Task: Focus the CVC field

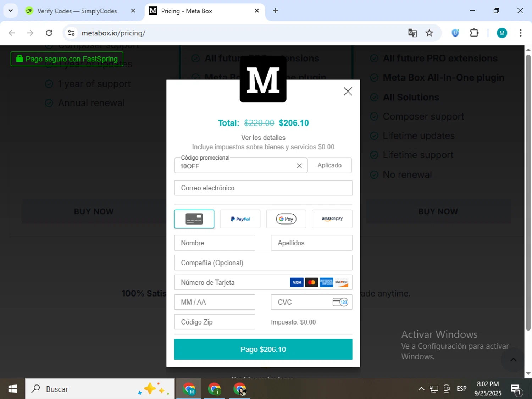Action: tap(312, 302)
